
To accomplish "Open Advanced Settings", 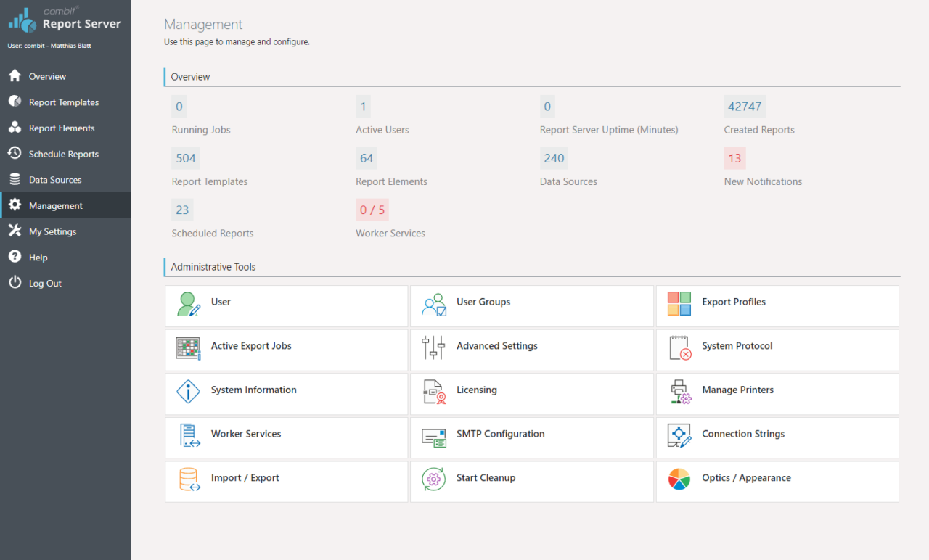I will coord(531,350).
